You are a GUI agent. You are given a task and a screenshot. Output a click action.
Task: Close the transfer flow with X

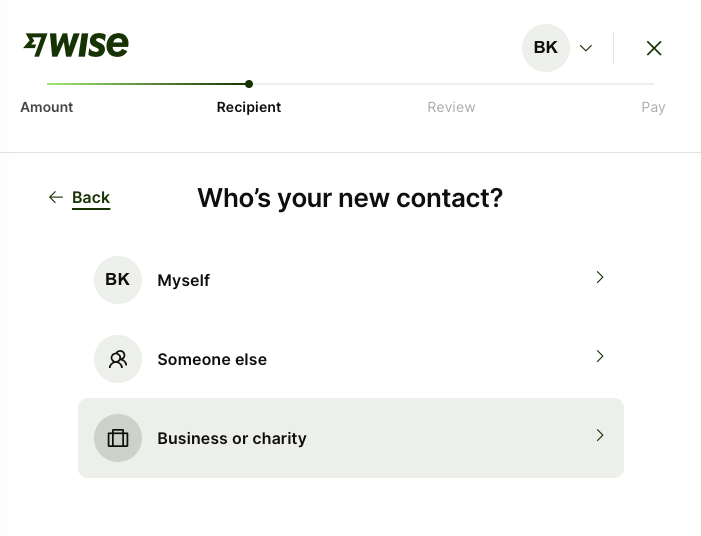tap(654, 48)
